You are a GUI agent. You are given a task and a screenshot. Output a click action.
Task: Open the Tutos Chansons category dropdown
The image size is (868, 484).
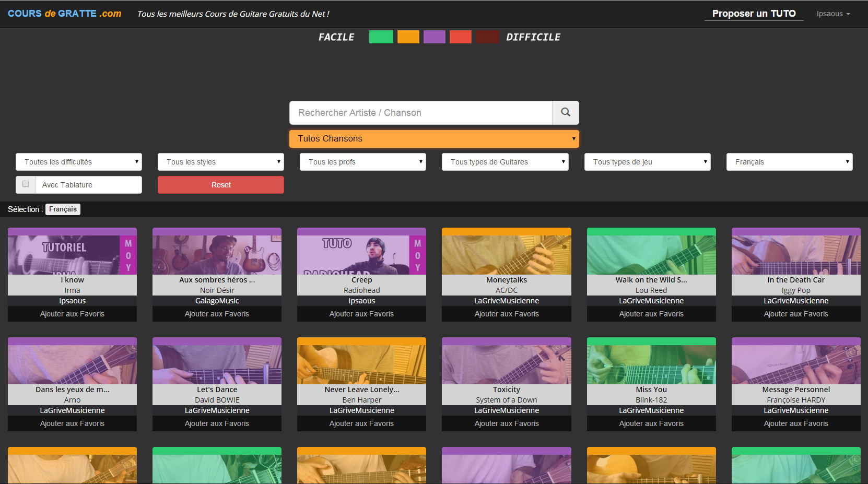pos(434,139)
